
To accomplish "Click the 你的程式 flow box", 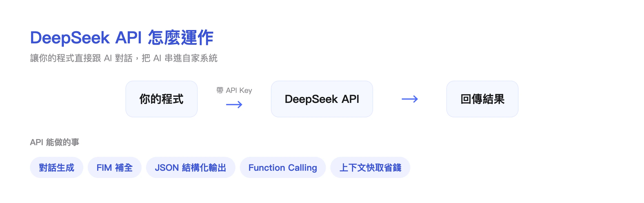I will click(162, 99).
